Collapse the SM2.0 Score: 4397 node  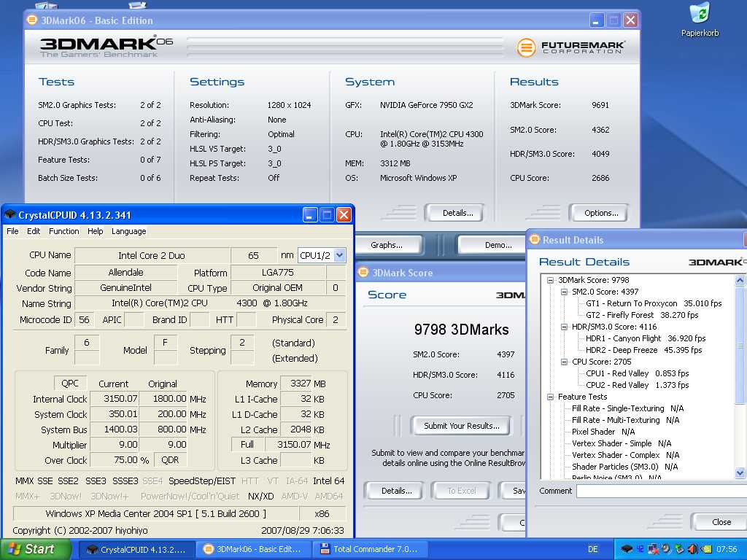tap(564, 292)
